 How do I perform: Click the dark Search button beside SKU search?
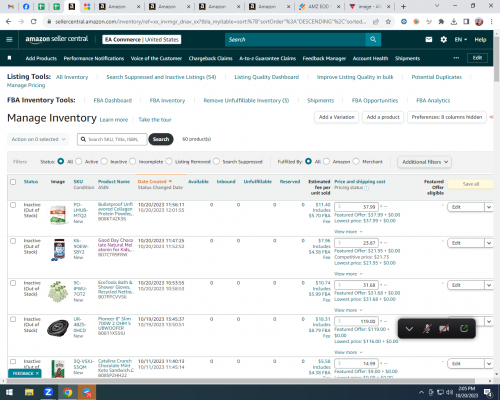161,139
